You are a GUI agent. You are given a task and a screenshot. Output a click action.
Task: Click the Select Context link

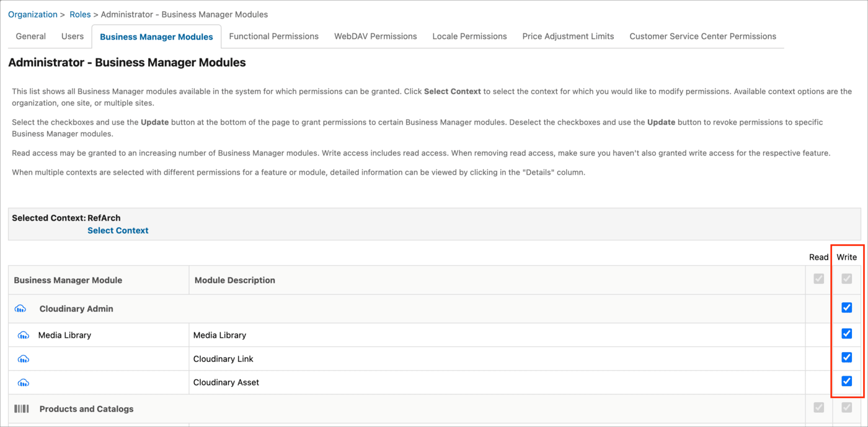[x=118, y=230]
